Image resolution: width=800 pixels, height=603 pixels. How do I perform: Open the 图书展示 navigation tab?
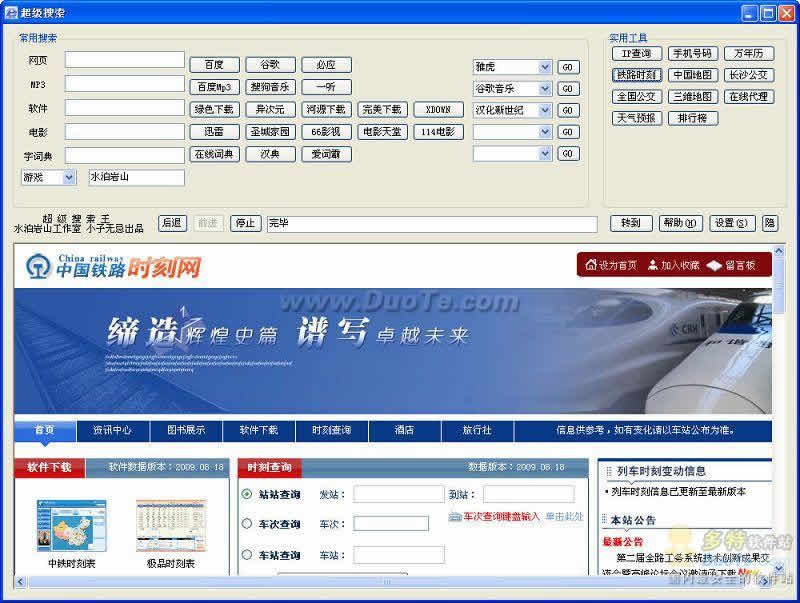coord(186,430)
